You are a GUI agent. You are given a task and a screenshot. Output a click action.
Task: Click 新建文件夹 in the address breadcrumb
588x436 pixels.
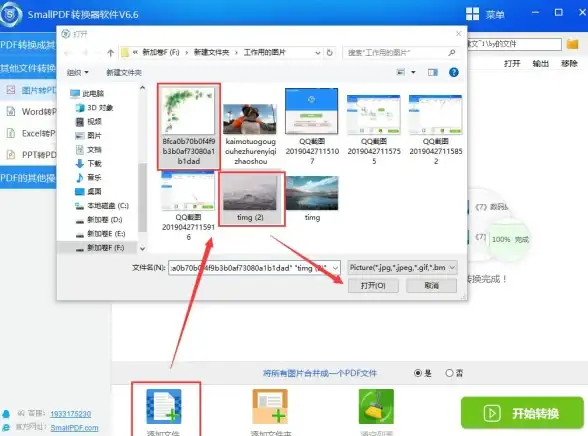(x=211, y=53)
